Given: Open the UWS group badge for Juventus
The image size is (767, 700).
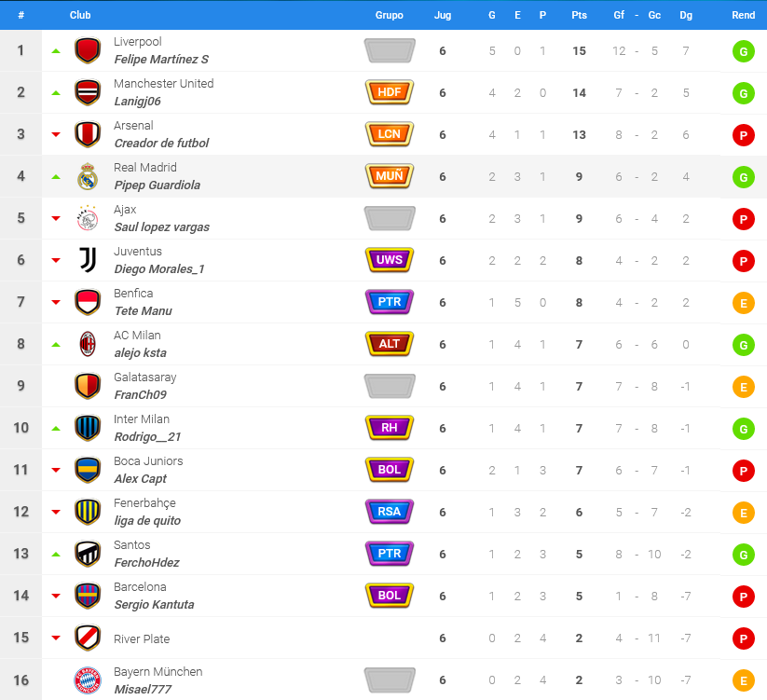Looking at the screenshot, I should pos(390,260).
